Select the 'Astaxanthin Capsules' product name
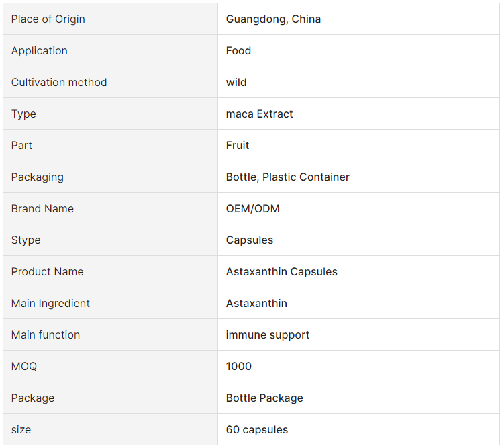The image size is (502, 448). (281, 272)
